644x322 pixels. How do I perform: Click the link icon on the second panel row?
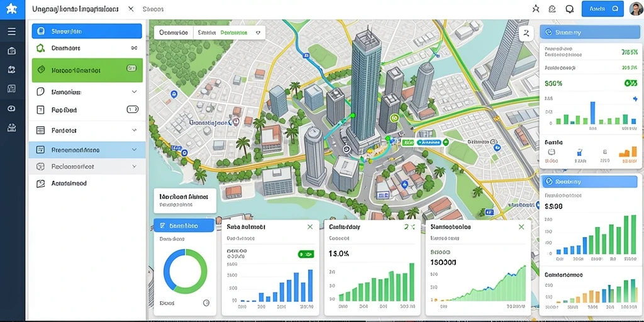134,48
